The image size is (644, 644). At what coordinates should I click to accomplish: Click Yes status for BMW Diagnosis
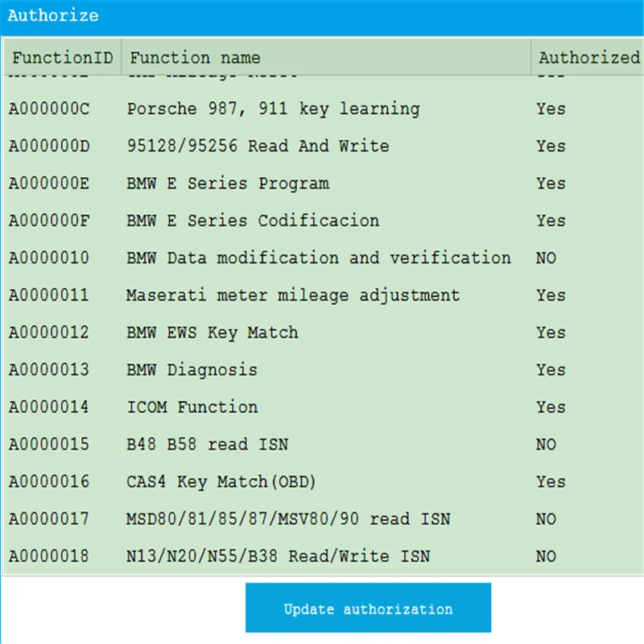point(551,370)
